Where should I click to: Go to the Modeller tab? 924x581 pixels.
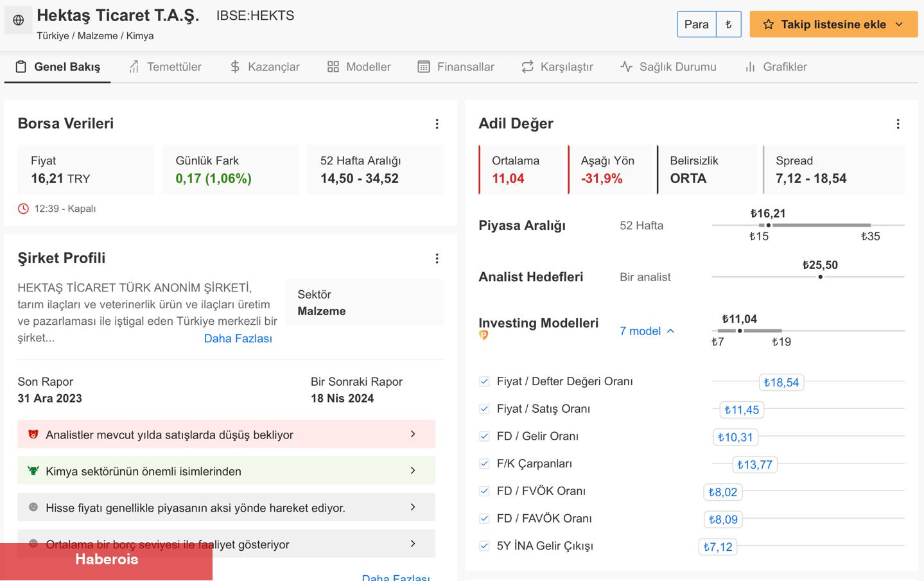[359, 67]
